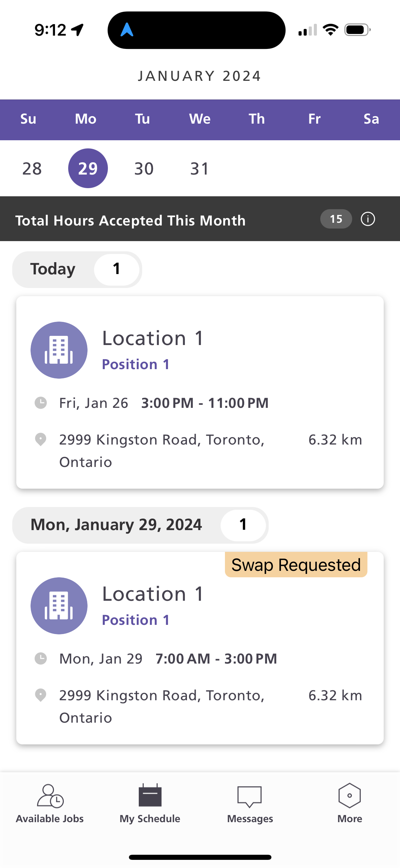Open the Available Jobs tab
The image size is (400, 868).
click(x=50, y=803)
